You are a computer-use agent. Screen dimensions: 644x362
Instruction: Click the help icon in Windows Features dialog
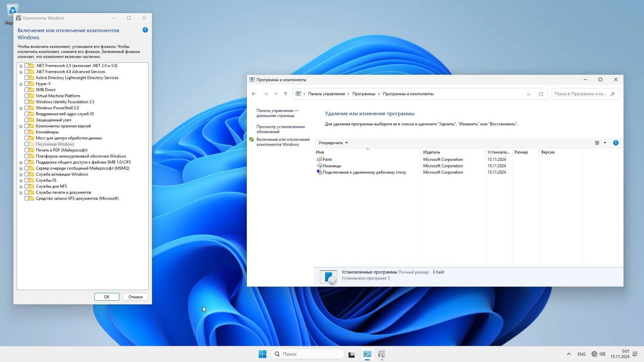pos(145,30)
